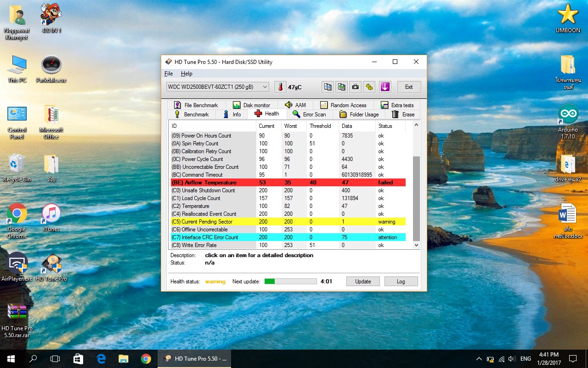Open Microsoft Edge from the taskbar

101,359
